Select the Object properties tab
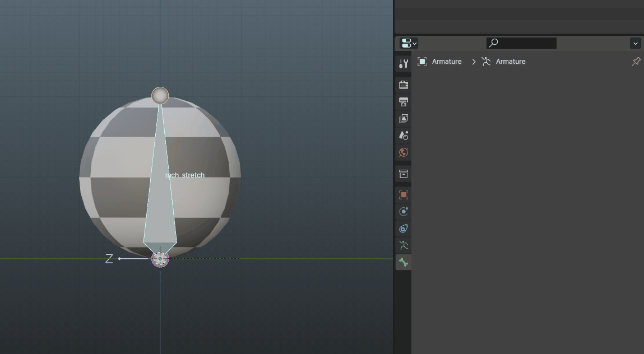This screenshot has width=644, height=354. 404,195
